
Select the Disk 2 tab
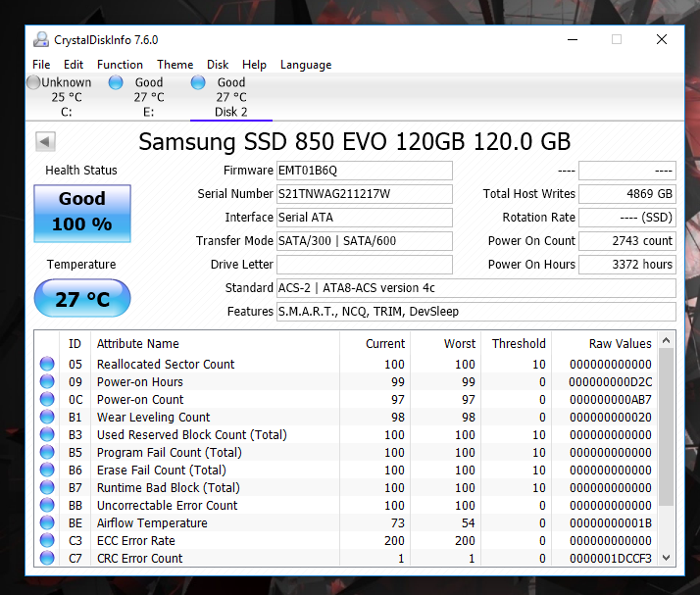point(230,97)
